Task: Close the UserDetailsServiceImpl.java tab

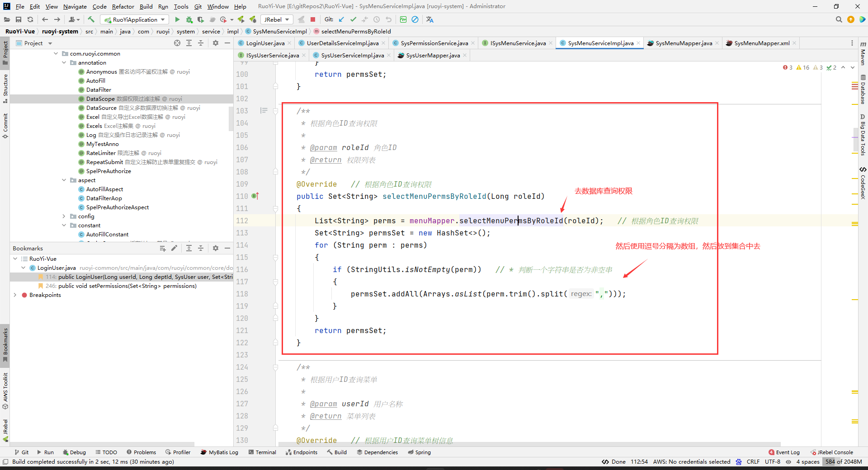Action: (383, 43)
